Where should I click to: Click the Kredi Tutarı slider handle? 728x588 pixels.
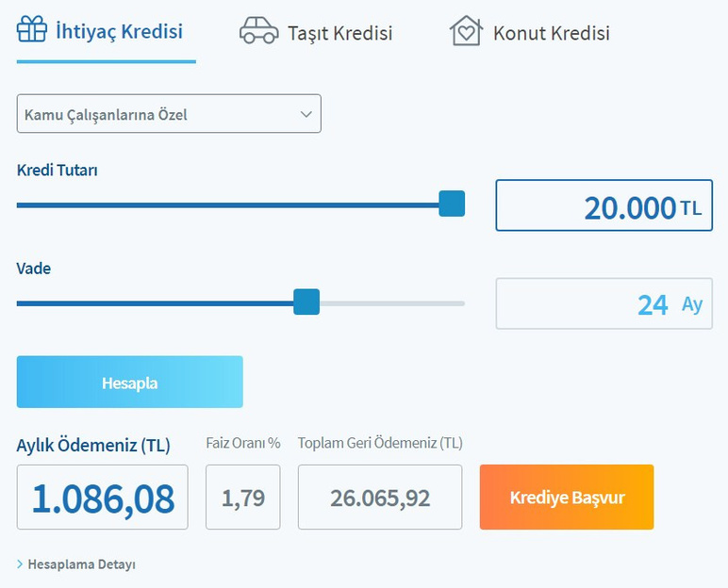click(x=452, y=204)
